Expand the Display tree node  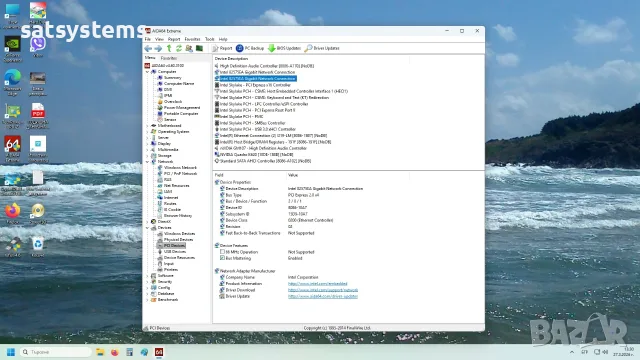coord(147,144)
